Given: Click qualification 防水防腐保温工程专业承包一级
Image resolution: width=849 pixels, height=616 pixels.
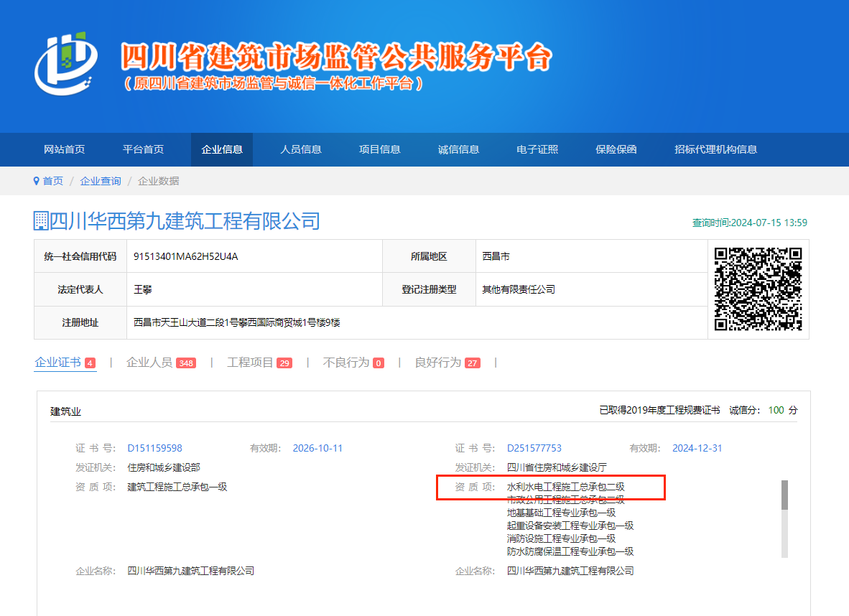Looking at the screenshot, I should point(570,551).
